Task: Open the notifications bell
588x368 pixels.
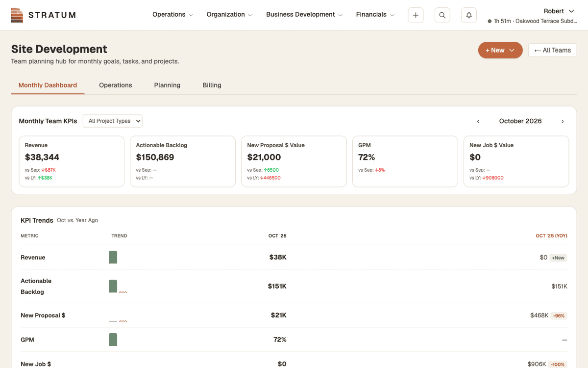Action: (469, 15)
